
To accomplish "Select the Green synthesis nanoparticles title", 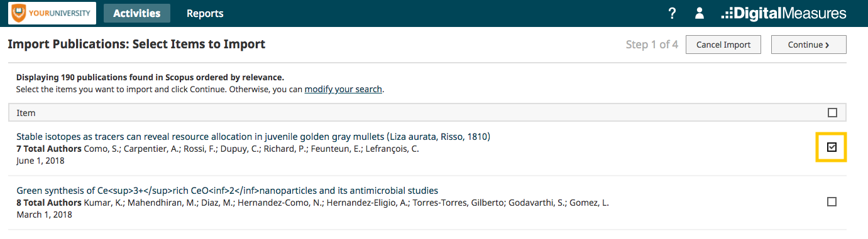I will click(x=227, y=191).
